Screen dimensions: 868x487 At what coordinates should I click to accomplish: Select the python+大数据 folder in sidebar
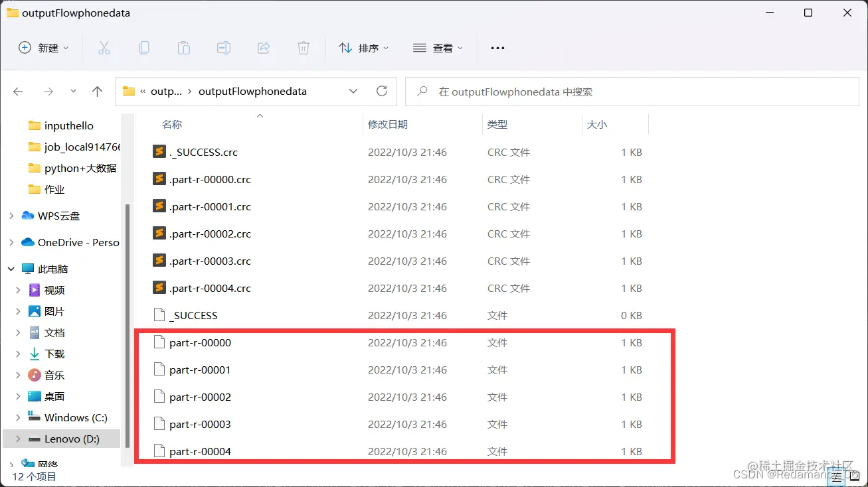click(x=72, y=168)
